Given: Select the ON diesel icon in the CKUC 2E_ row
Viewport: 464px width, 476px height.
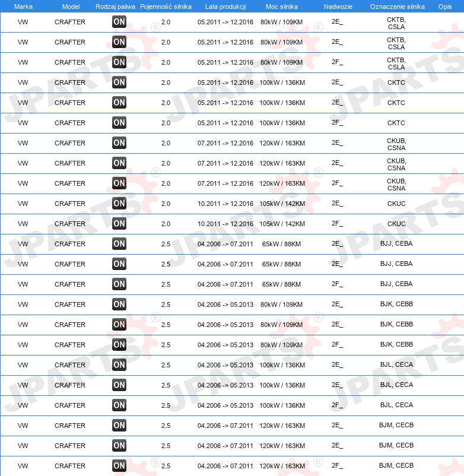Looking at the screenshot, I should [119, 204].
